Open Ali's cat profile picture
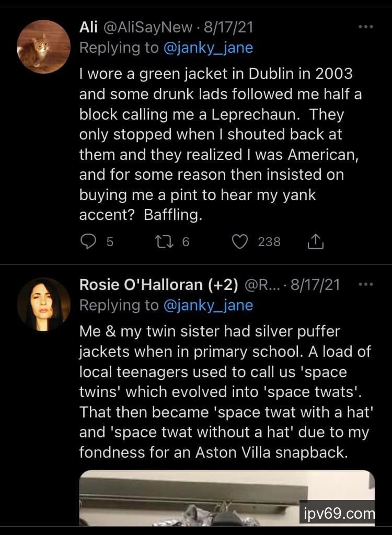 point(43,46)
